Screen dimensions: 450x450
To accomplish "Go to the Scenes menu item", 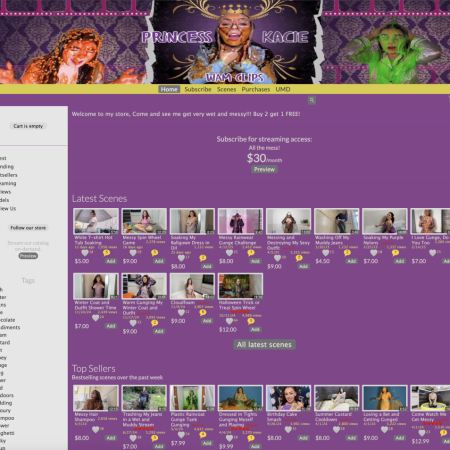I will point(226,89).
